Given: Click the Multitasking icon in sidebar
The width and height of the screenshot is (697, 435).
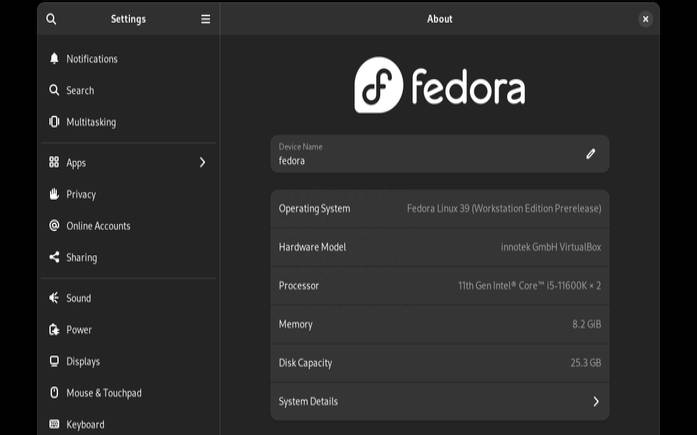Looking at the screenshot, I should [54, 122].
